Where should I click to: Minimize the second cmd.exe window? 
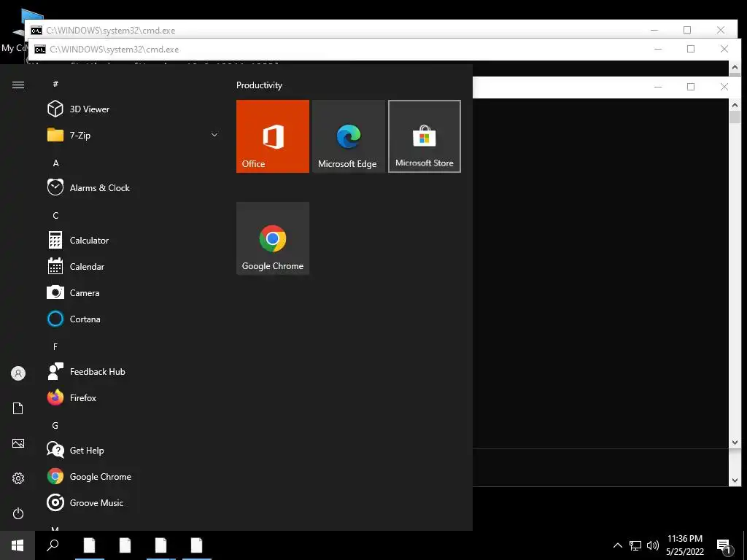(658, 49)
